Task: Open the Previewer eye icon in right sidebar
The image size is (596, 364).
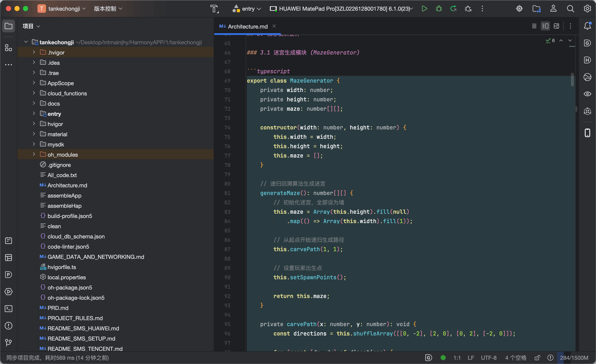Action: 587,94
